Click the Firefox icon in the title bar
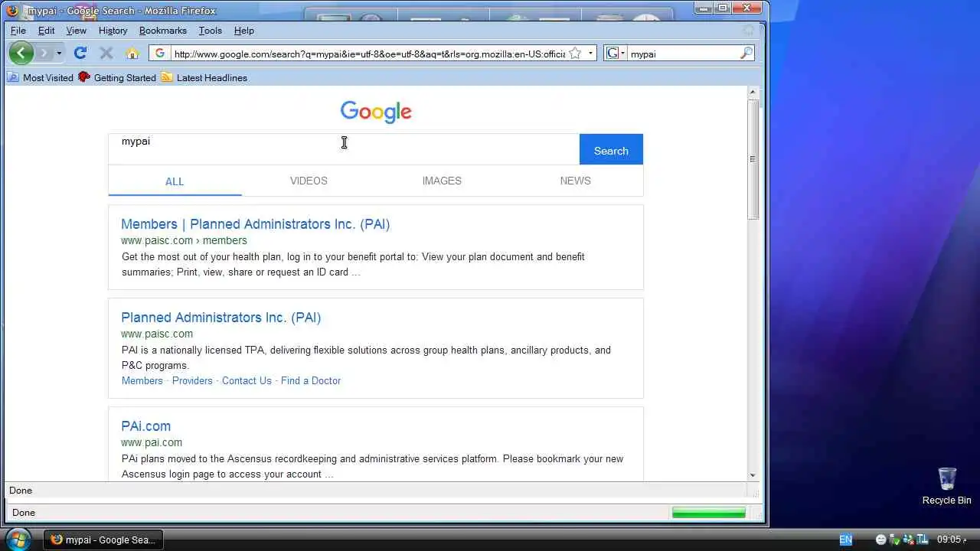The height and width of the screenshot is (551, 980). click(12, 11)
